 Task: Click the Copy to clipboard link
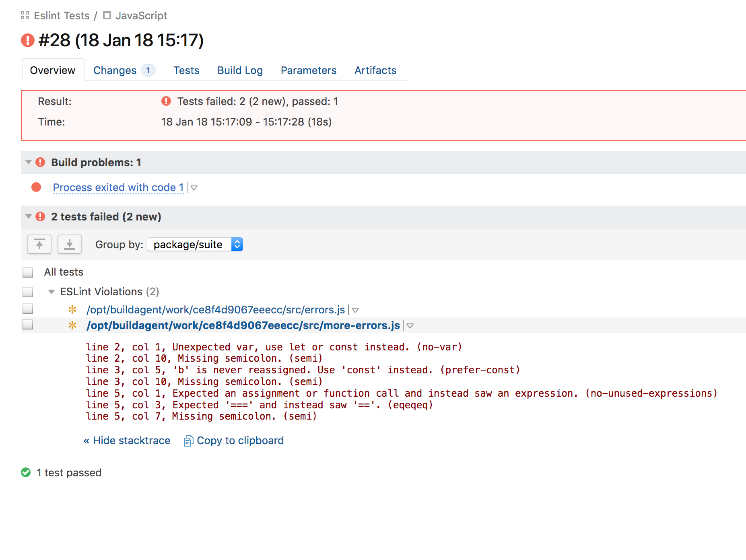point(240,441)
